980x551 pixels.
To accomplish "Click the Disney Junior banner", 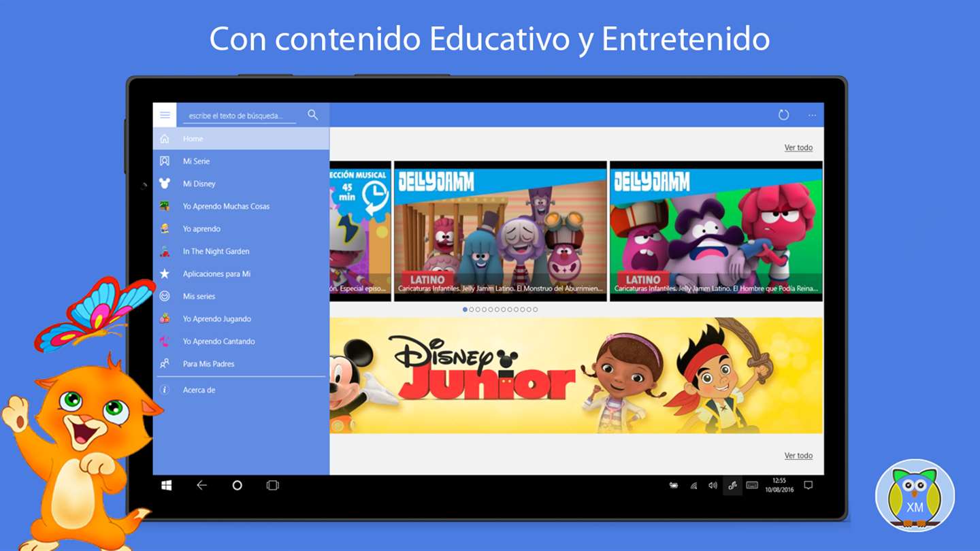I will click(576, 375).
